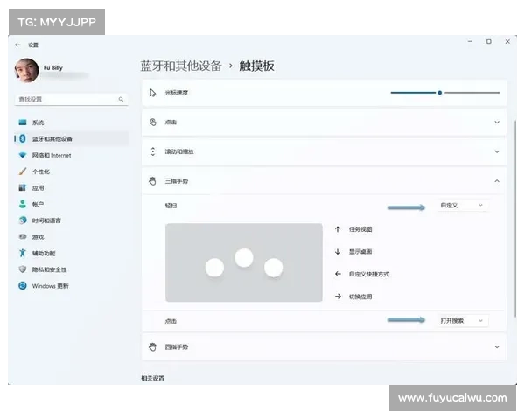Click the 帐户 person icon

23,204
